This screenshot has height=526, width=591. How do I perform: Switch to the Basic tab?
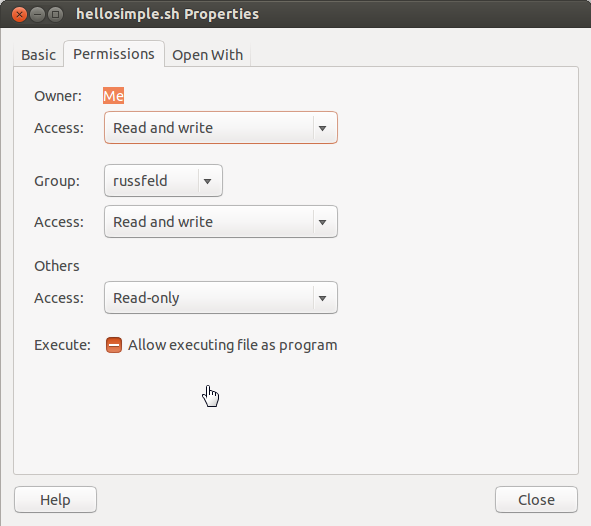38,55
